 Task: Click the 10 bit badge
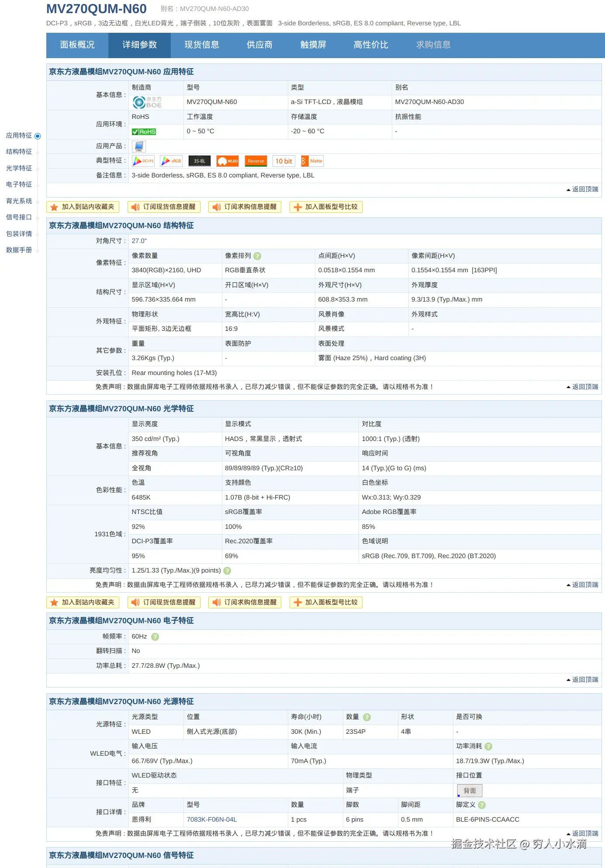[x=284, y=161]
